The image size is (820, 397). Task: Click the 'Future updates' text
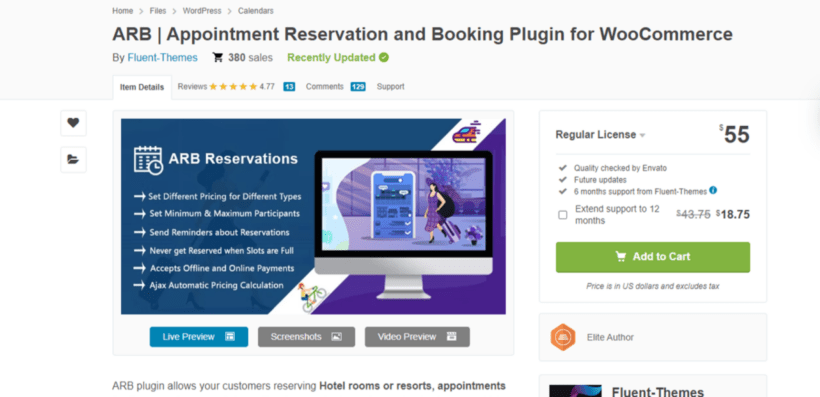(600, 180)
